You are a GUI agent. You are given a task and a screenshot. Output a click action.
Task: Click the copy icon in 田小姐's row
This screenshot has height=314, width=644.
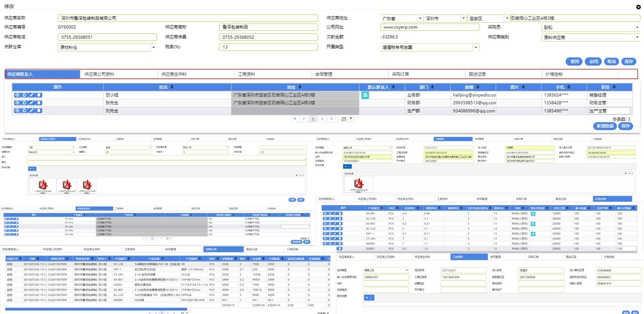point(25,95)
